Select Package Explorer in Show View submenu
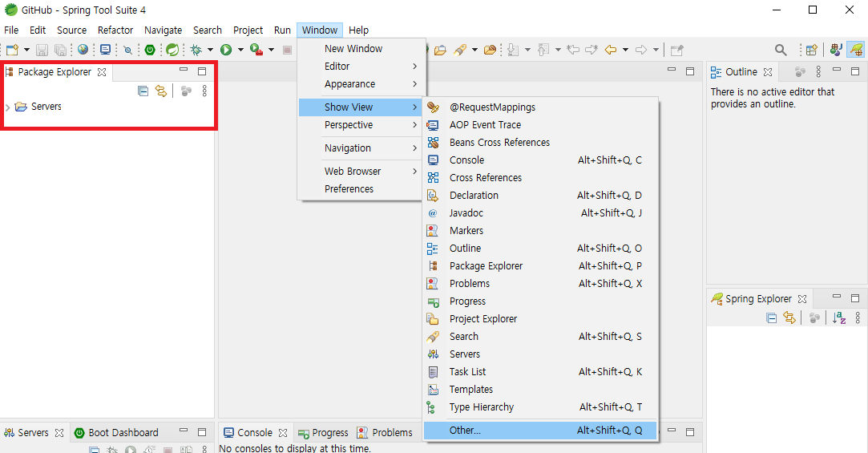 pos(541,266)
